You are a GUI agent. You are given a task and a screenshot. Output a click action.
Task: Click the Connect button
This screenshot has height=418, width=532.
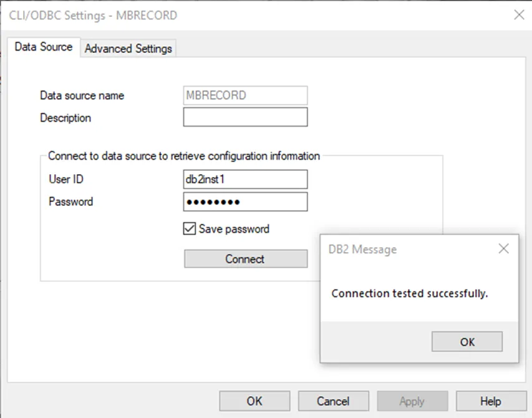[x=246, y=259]
